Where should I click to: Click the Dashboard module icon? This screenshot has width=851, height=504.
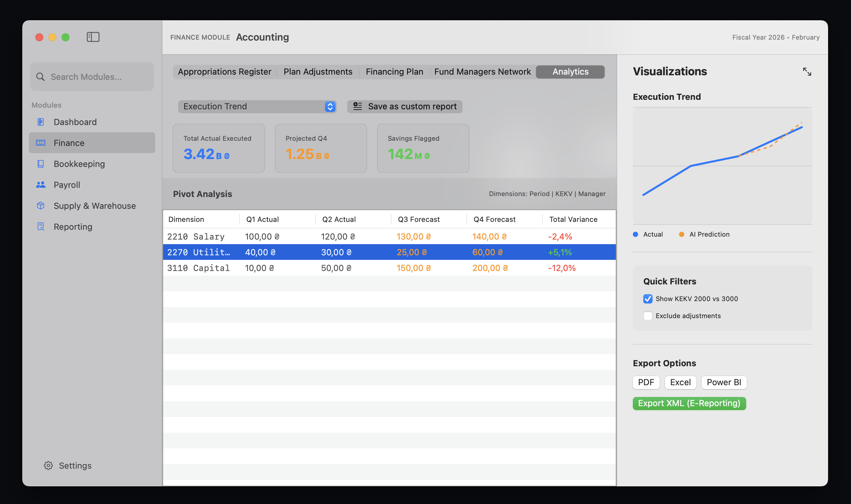41,122
